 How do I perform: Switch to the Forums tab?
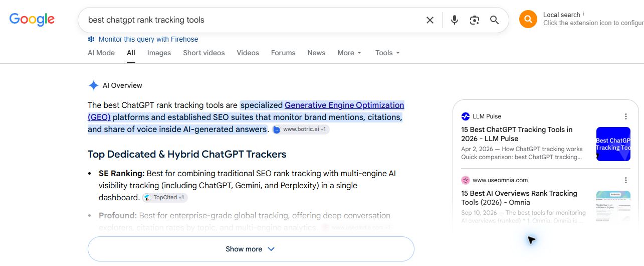(283, 53)
